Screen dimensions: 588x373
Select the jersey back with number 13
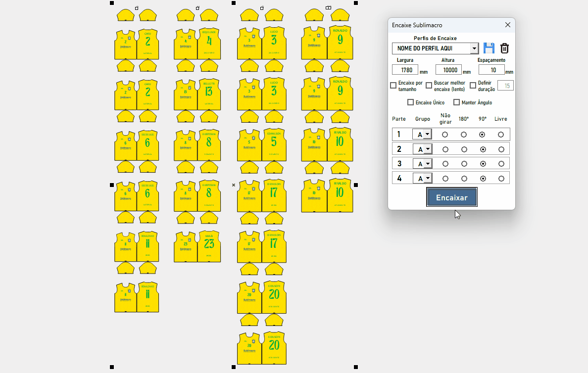click(209, 93)
